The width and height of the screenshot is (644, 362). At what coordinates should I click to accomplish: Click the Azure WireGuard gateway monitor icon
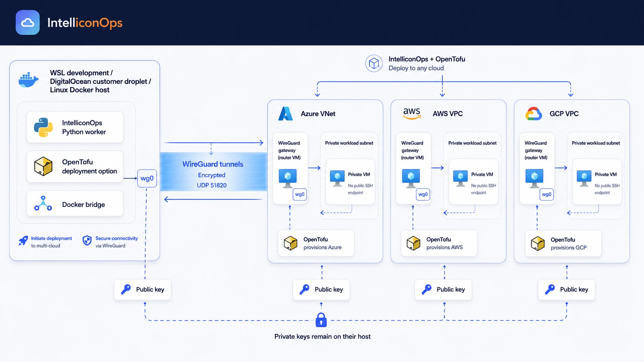click(x=288, y=178)
